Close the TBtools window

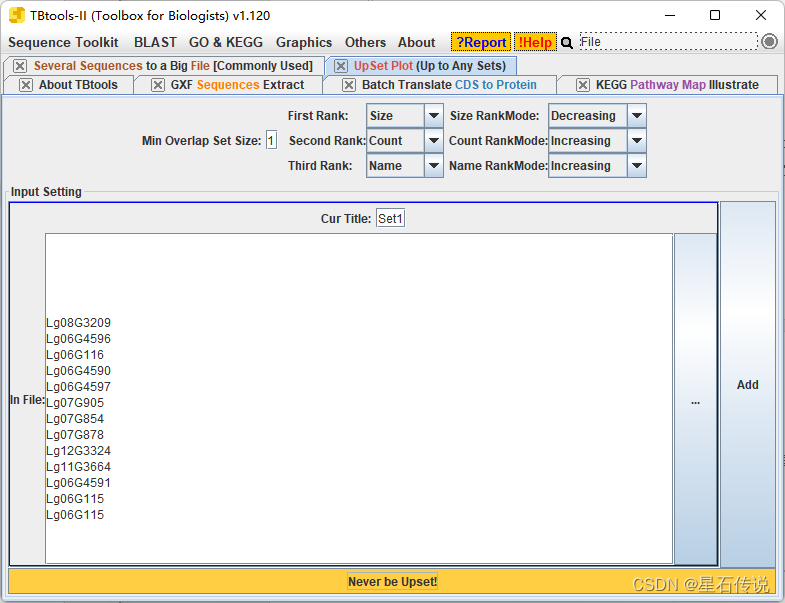tap(761, 15)
